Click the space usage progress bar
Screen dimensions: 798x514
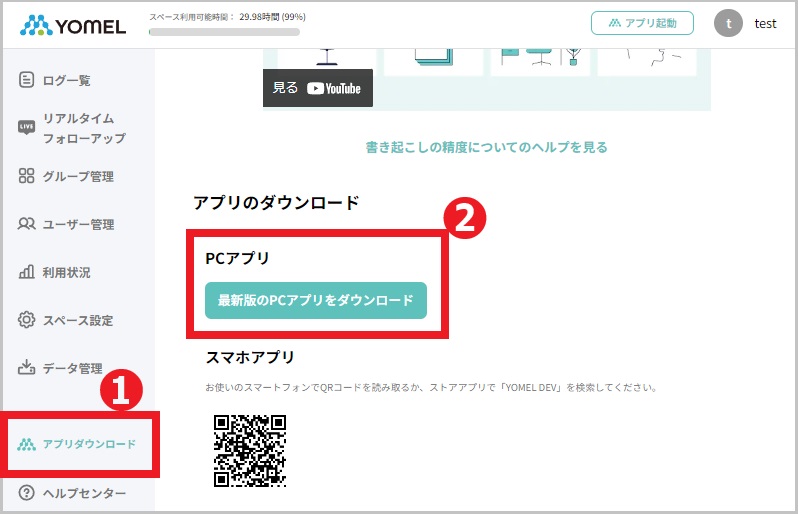pos(224,32)
